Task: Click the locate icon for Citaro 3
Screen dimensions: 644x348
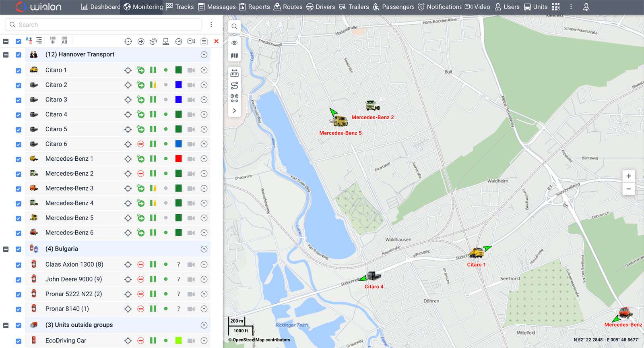Action: coord(128,100)
